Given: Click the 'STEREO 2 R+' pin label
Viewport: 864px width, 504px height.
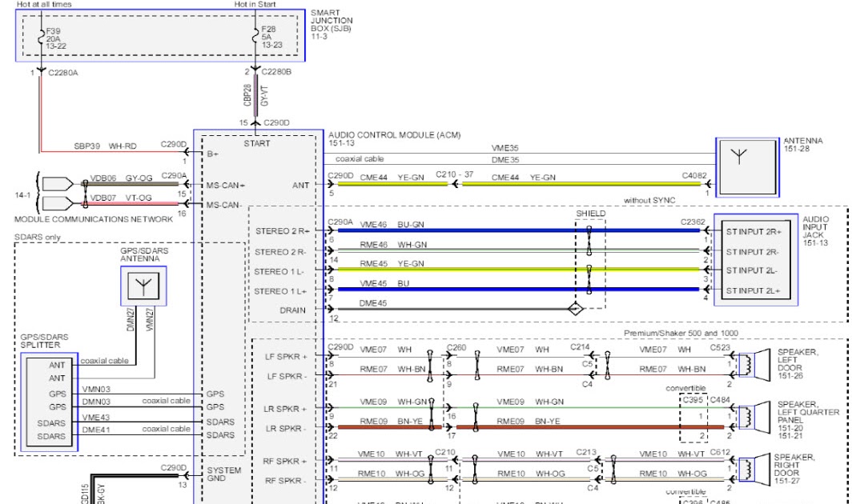Looking at the screenshot, I should pyautogui.click(x=283, y=231).
